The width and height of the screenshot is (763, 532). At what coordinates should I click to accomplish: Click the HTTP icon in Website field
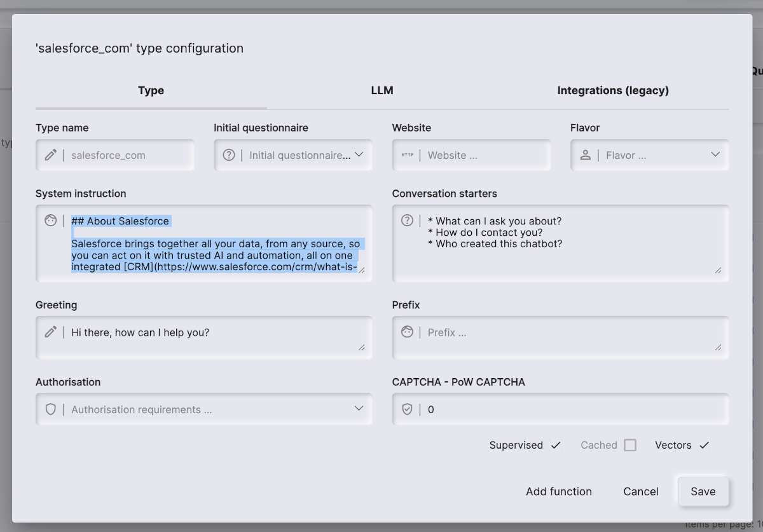coord(407,155)
